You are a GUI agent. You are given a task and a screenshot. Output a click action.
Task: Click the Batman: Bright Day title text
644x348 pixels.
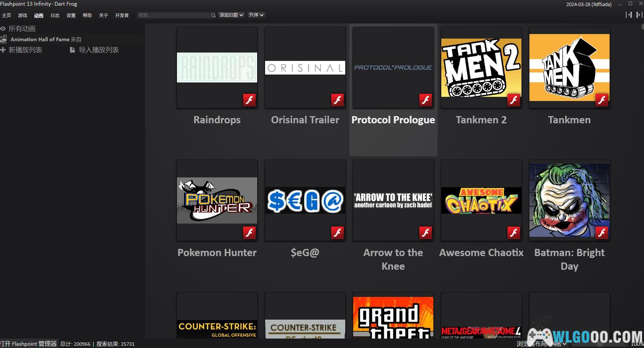570,259
